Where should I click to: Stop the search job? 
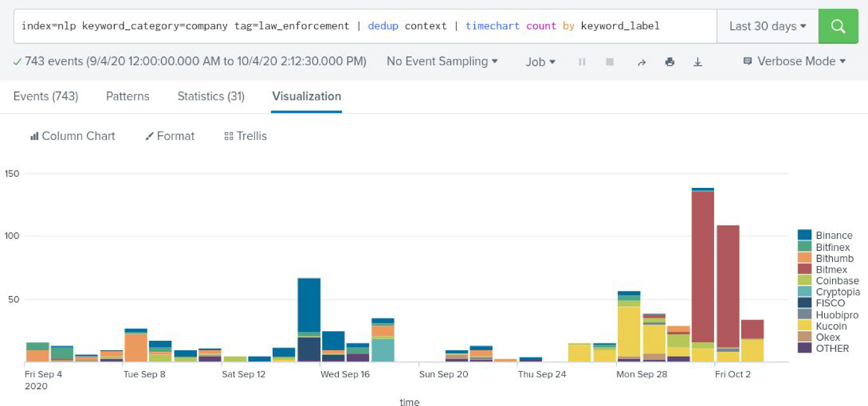point(609,62)
